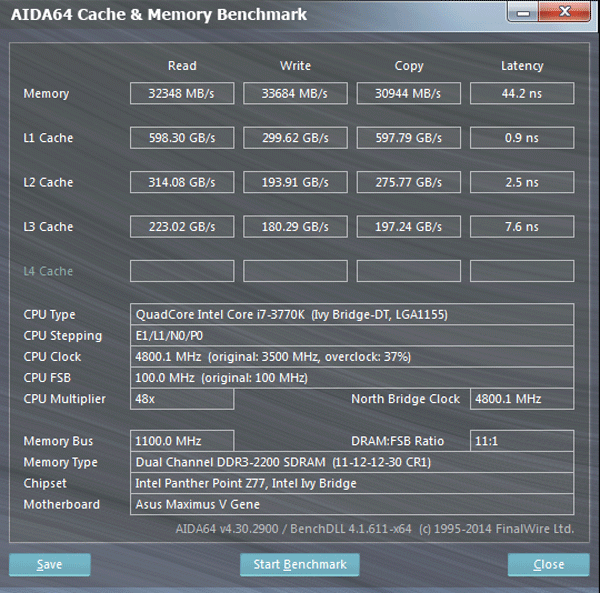Select the Memory Read value field
The height and width of the screenshot is (593, 600).
pyautogui.click(x=182, y=94)
